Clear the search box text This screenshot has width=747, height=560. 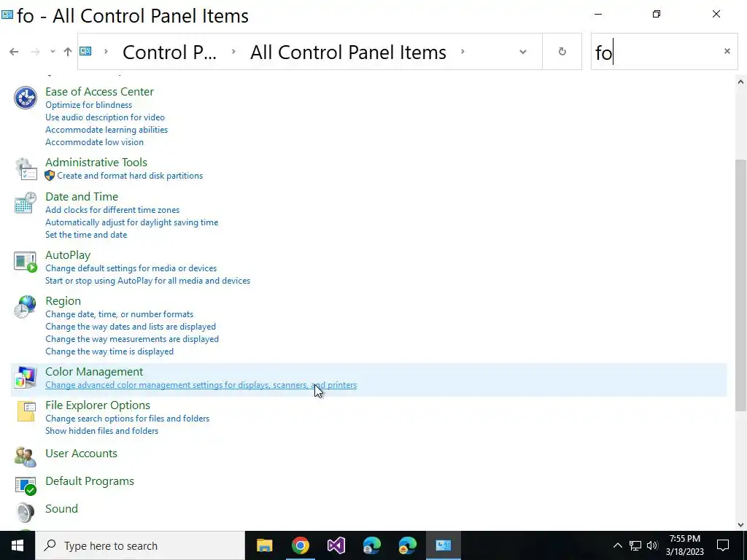click(x=727, y=51)
